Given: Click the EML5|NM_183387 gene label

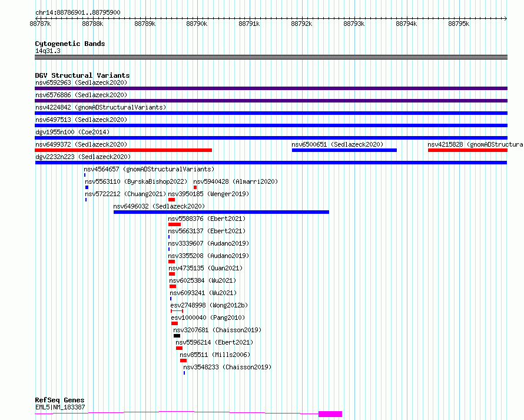Looking at the screenshot, I should pos(60,407).
